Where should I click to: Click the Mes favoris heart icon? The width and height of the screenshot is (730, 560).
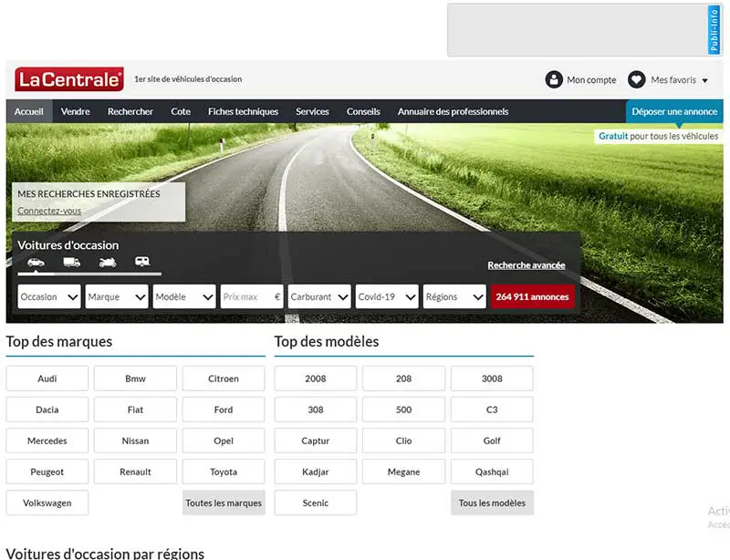click(636, 79)
